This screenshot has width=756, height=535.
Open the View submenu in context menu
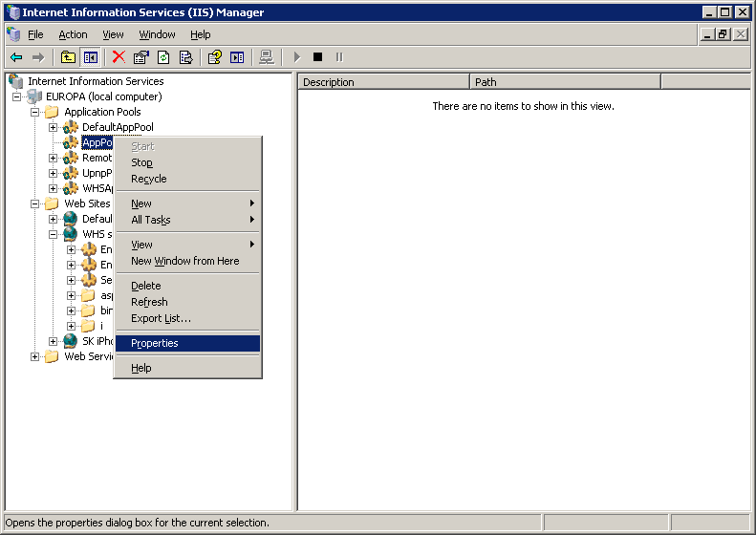(x=188, y=245)
